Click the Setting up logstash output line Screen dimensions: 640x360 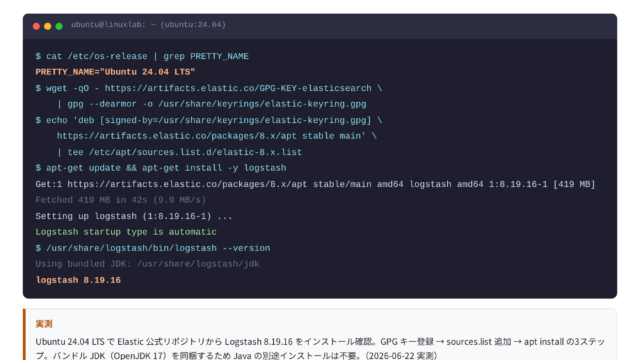tap(134, 216)
